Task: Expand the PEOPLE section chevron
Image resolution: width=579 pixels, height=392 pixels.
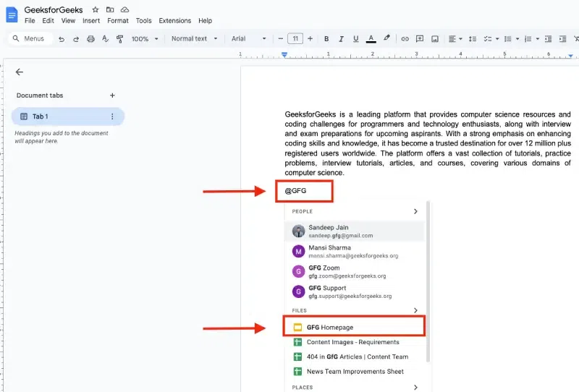Action: tap(415, 211)
